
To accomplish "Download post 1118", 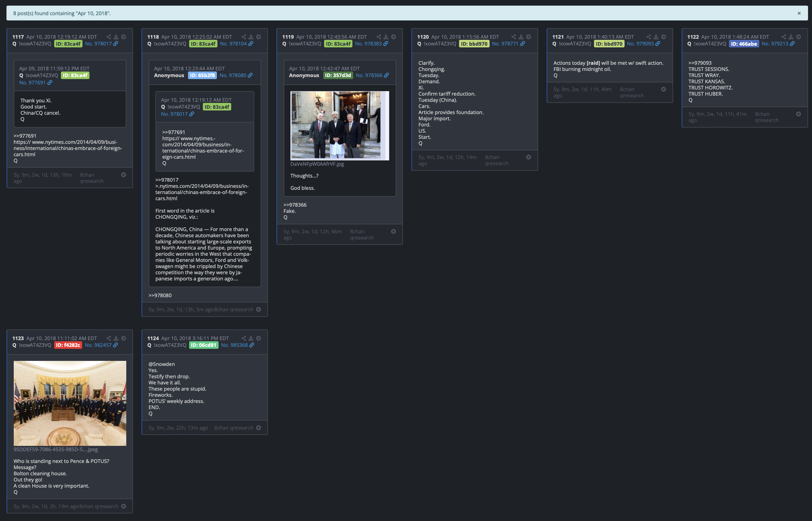I will point(251,37).
